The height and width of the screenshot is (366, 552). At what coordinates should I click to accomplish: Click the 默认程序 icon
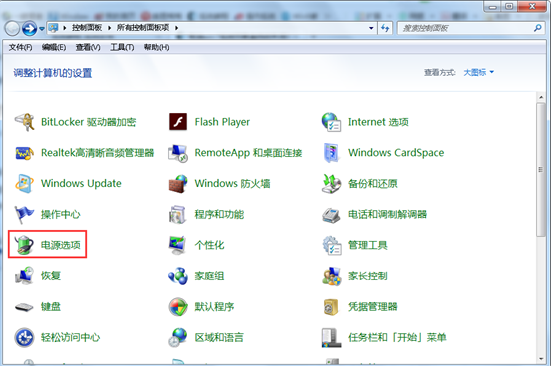[178, 307]
